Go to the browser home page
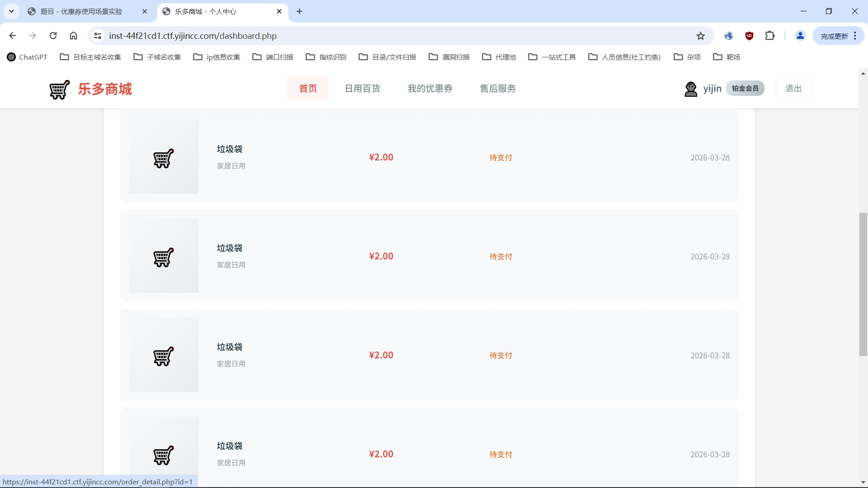 tap(74, 36)
